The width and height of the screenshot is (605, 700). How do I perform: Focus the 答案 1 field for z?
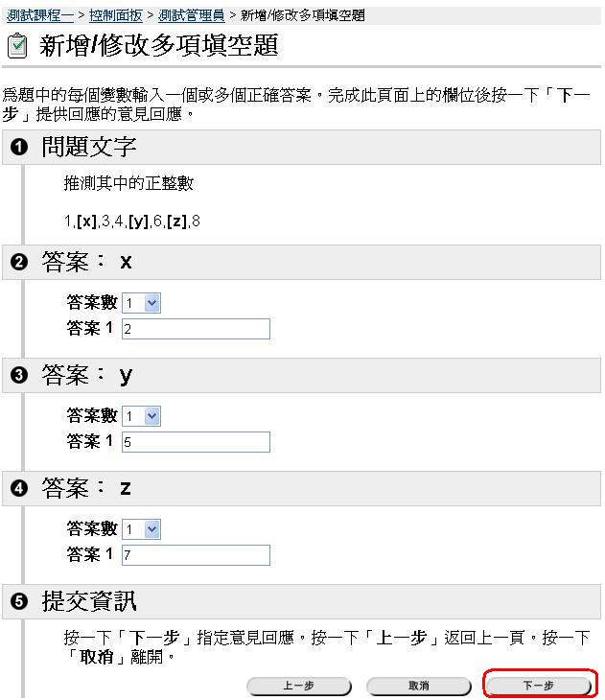tap(196, 555)
